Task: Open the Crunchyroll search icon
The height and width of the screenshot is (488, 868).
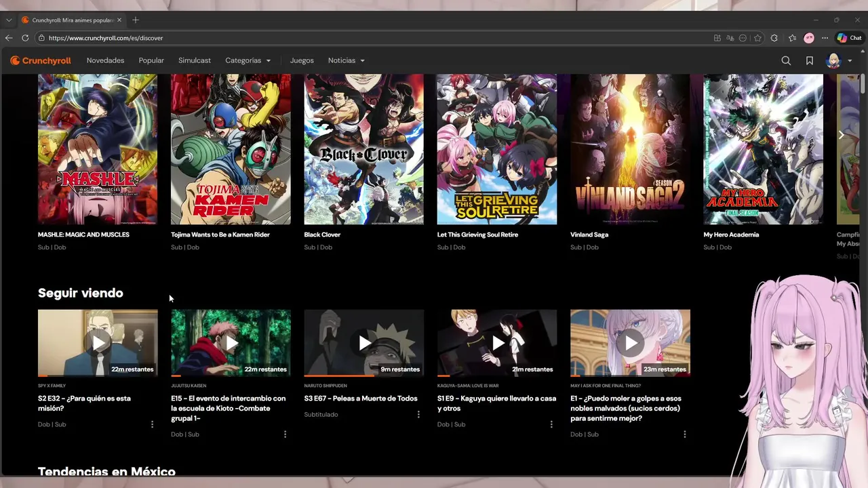Action: tap(786, 60)
